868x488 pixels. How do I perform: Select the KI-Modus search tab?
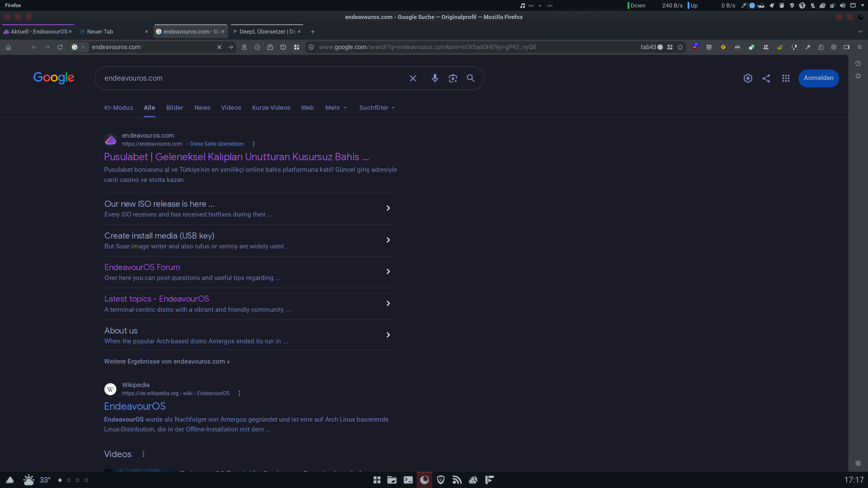tap(119, 108)
